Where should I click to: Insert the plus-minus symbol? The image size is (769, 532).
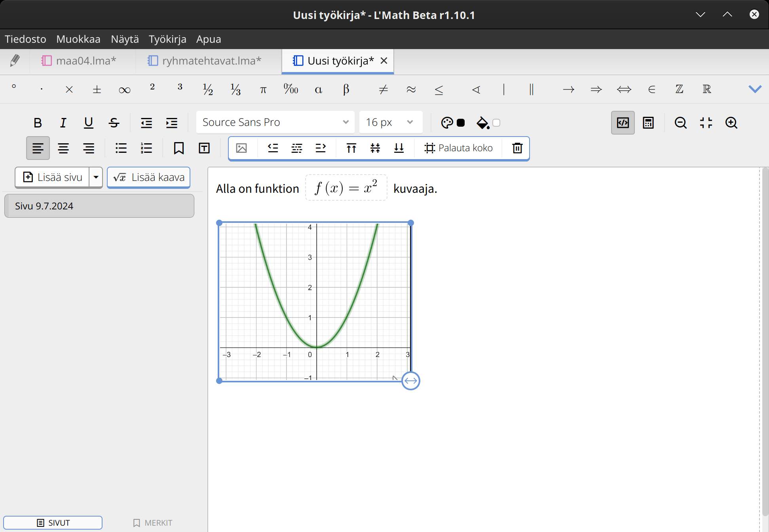[97, 89]
